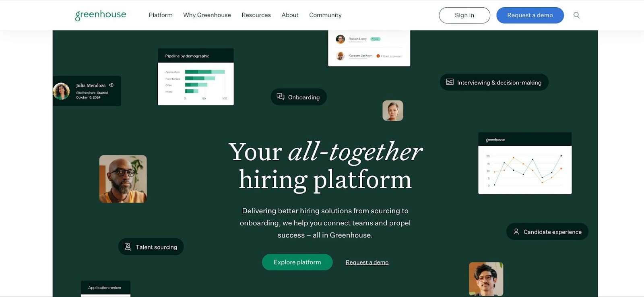Expand the About menu
The image size is (644, 297).
(x=290, y=15)
